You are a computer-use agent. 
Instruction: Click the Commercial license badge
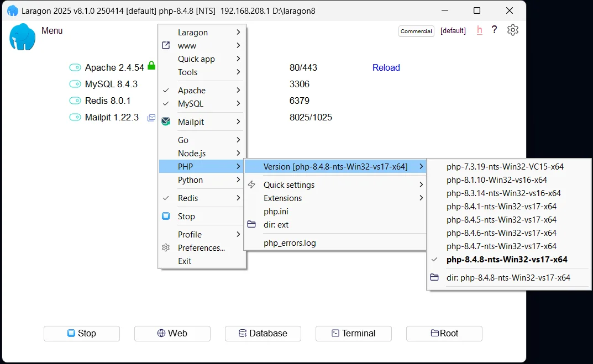[416, 31]
